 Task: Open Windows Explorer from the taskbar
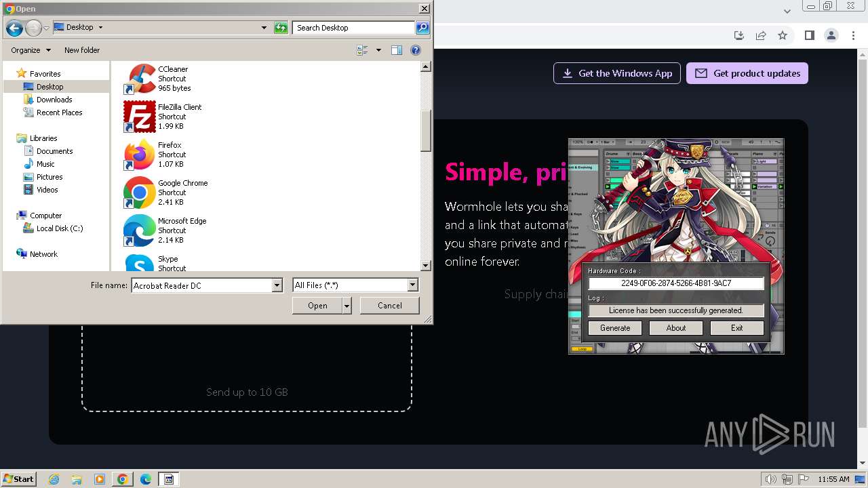[x=77, y=479]
